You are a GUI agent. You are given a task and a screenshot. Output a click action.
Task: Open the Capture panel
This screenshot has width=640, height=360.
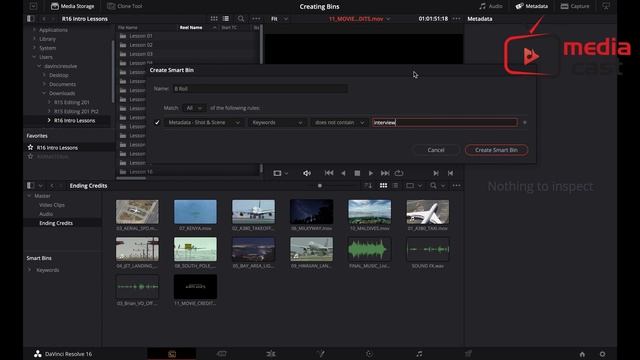[575, 6]
